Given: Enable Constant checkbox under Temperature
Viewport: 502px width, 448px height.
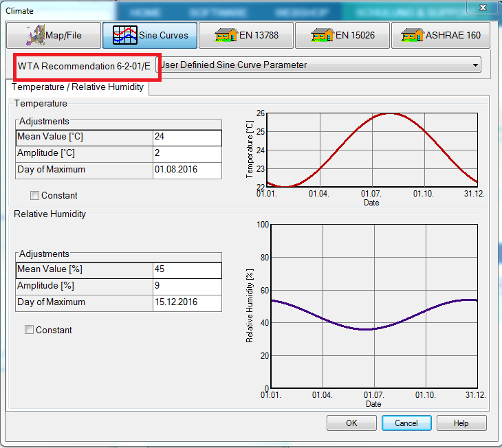Looking at the screenshot, I should point(34,196).
